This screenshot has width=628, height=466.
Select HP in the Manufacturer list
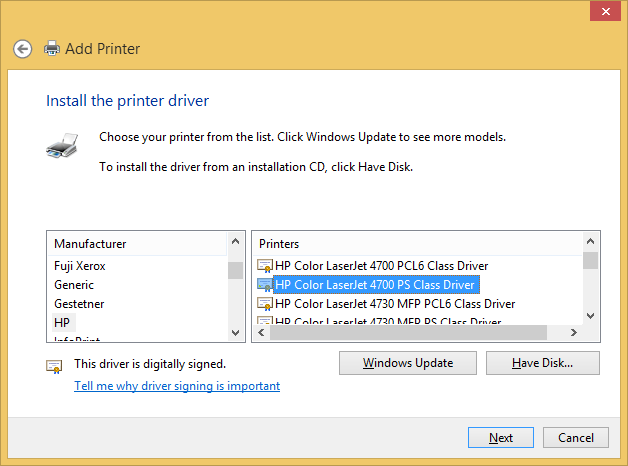[x=62, y=323]
